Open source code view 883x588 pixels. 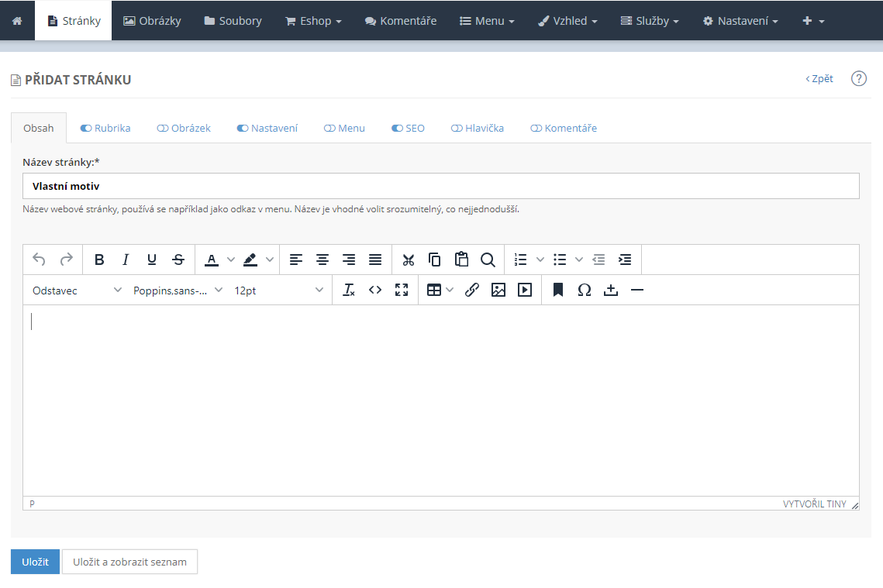(375, 290)
